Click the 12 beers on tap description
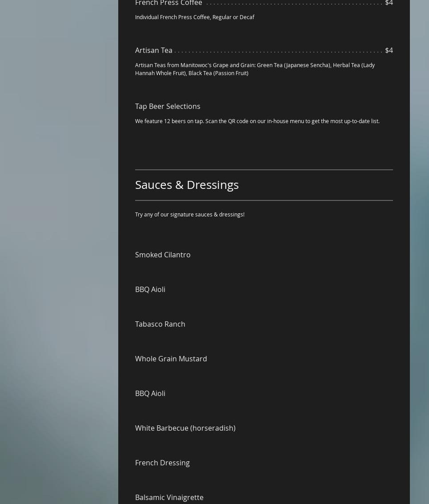Viewport: 429px width, 504px height. pyautogui.click(x=257, y=121)
